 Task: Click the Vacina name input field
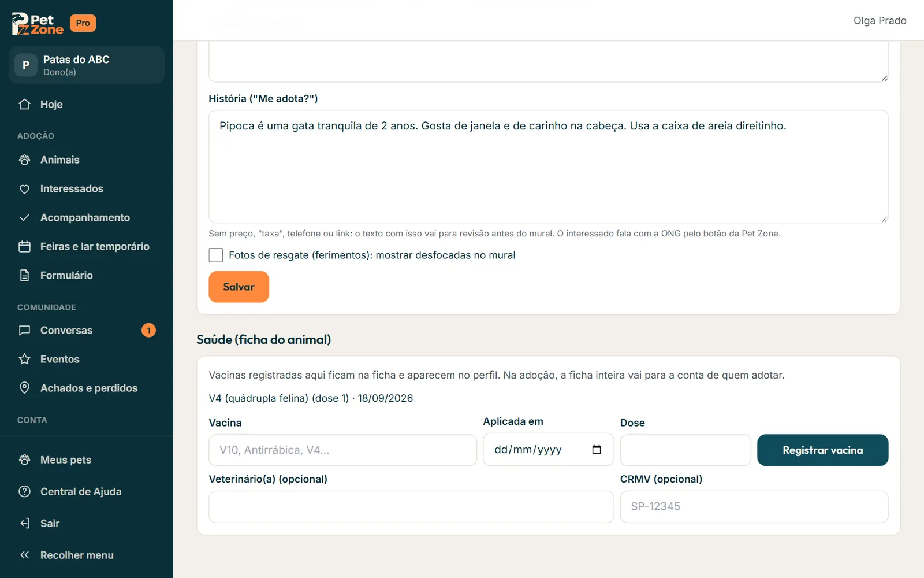point(342,450)
